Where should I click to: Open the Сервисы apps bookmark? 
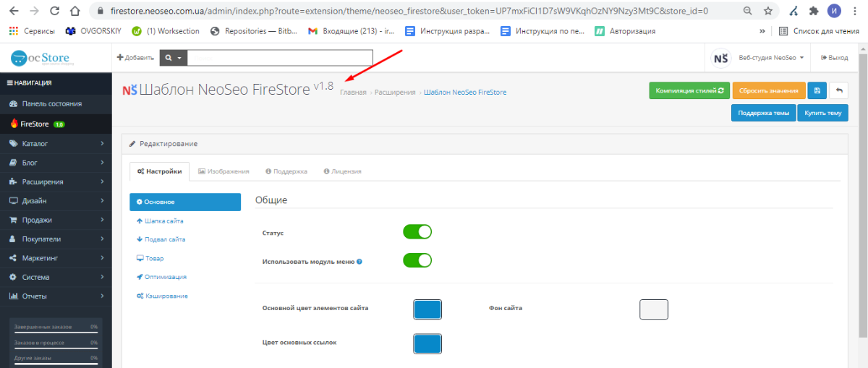(x=31, y=31)
